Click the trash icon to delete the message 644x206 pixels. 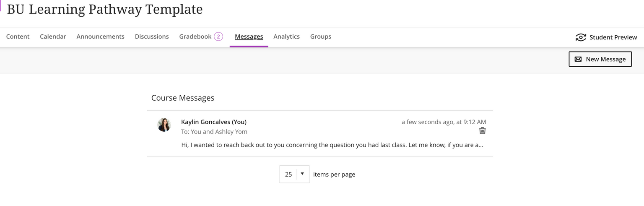[x=482, y=130]
